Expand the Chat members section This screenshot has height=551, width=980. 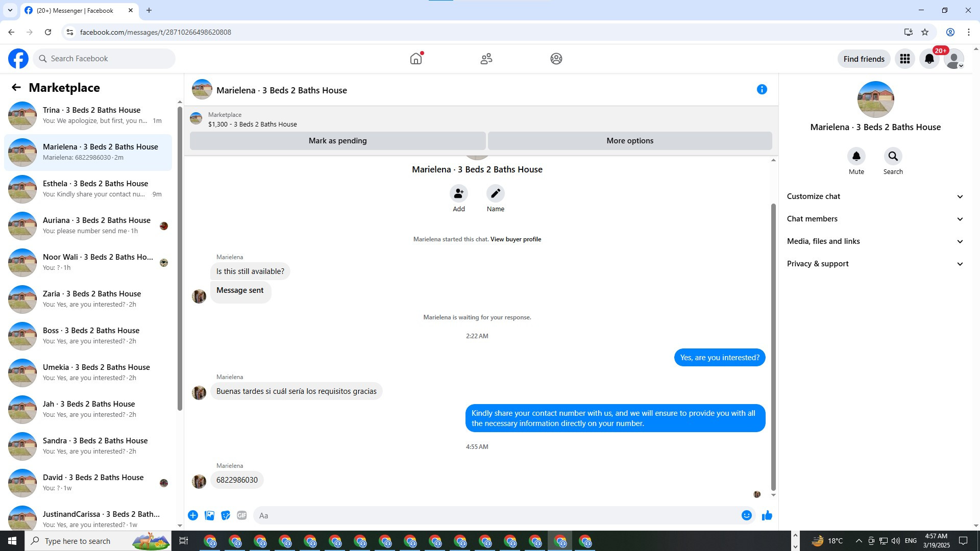pyautogui.click(x=875, y=219)
